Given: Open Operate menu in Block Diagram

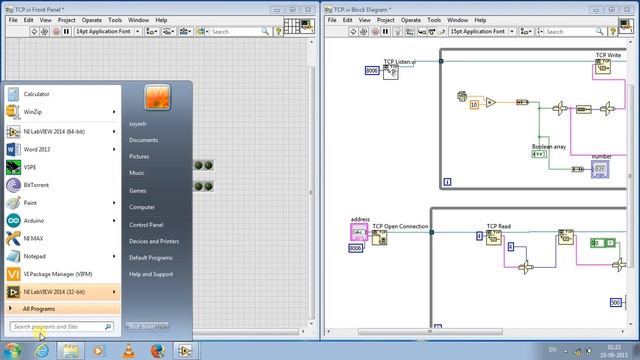Looking at the screenshot, I should click(x=411, y=20).
